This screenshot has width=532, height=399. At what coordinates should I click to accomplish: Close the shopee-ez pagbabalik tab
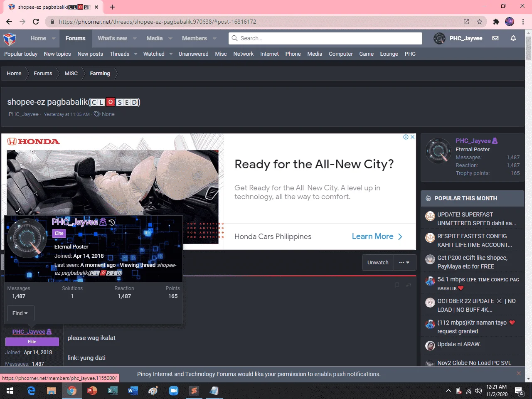[96, 7]
